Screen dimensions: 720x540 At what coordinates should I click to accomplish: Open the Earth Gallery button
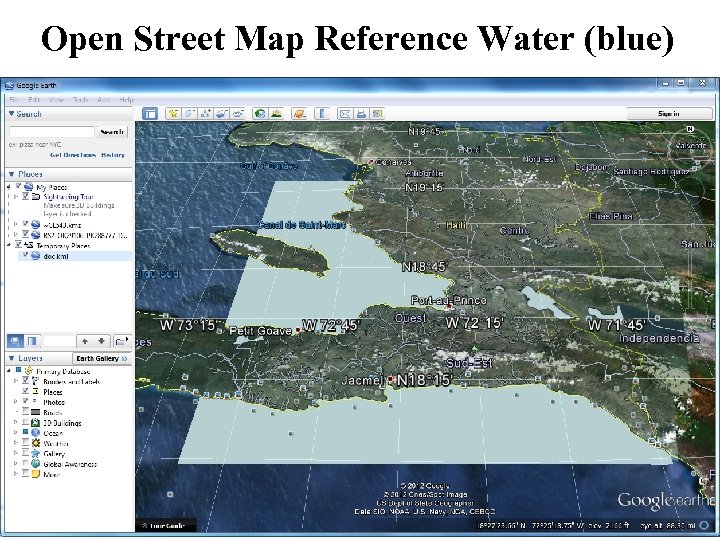tap(101, 358)
